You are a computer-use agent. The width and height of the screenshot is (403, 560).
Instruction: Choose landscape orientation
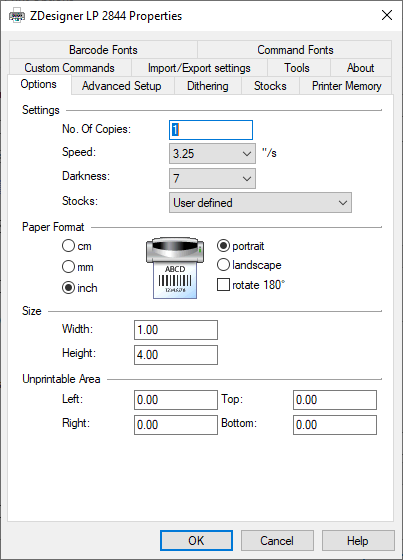(x=223, y=265)
